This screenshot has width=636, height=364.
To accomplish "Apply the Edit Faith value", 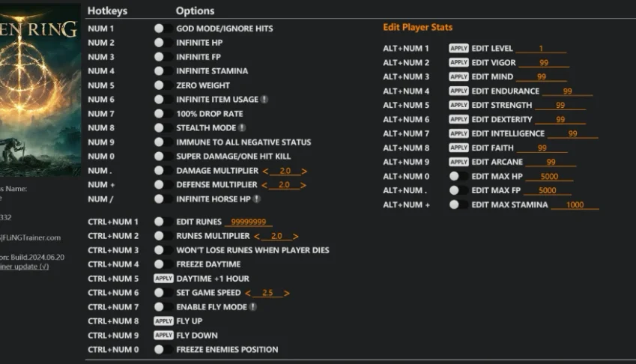I will [x=458, y=148].
